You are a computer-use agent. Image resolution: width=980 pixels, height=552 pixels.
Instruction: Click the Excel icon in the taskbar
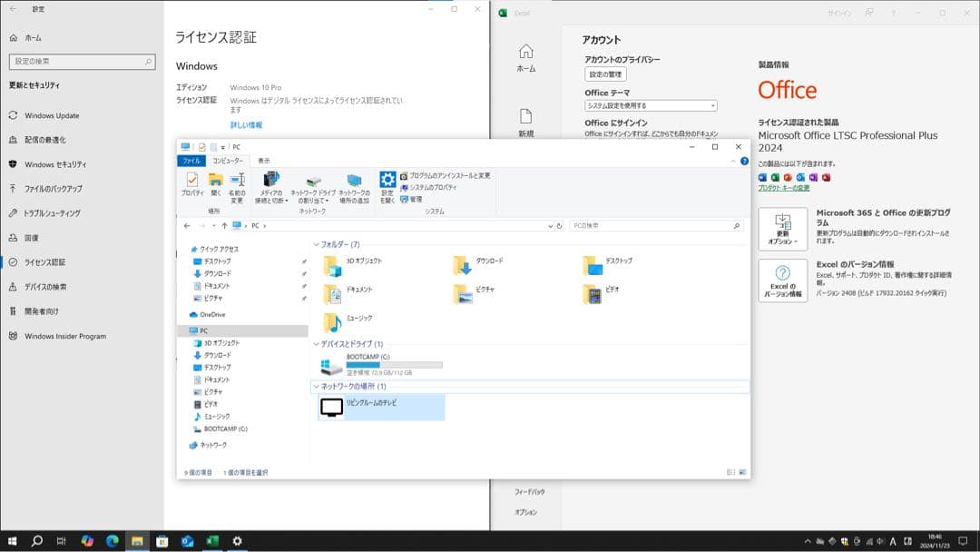click(x=212, y=541)
